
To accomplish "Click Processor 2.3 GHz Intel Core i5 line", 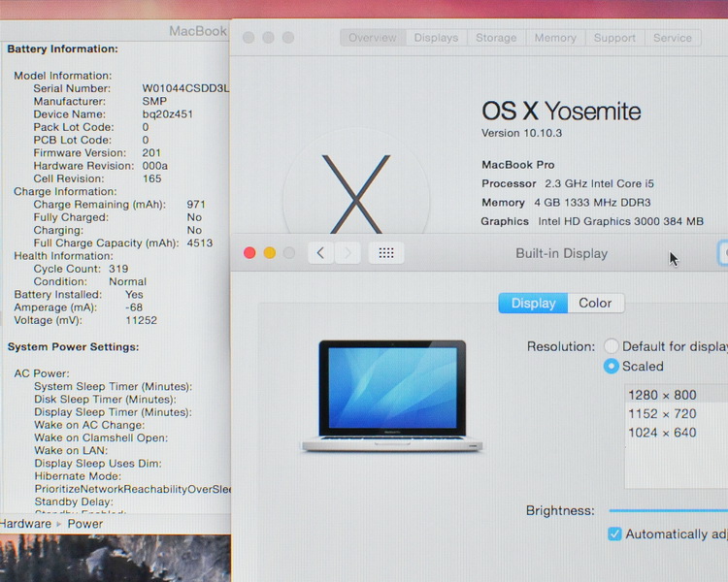I will click(568, 183).
